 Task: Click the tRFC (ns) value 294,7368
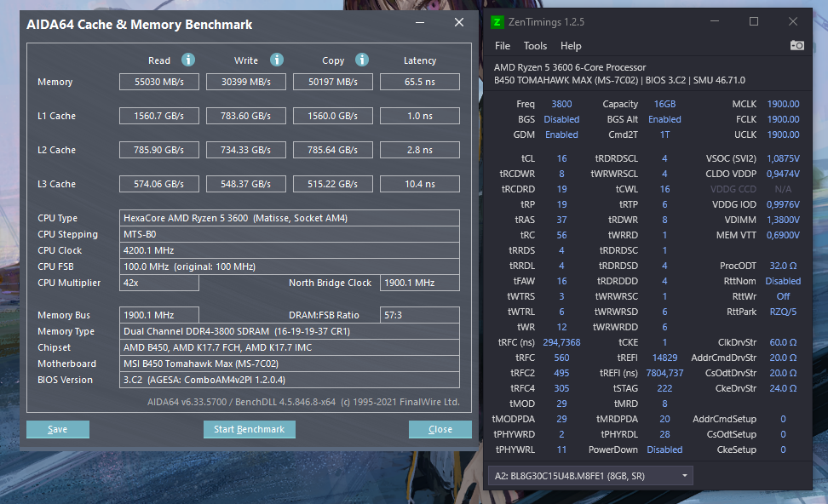tap(561, 342)
